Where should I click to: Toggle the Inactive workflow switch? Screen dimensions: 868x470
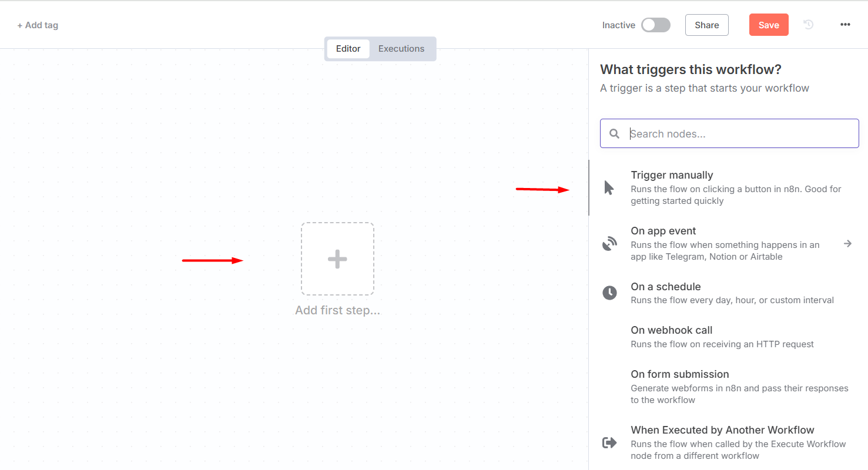656,25
